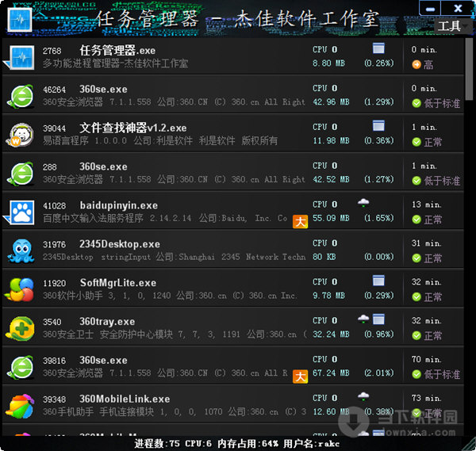Select the 任务管理器.exe process icon
The image size is (476, 451).
(x=21, y=57)
